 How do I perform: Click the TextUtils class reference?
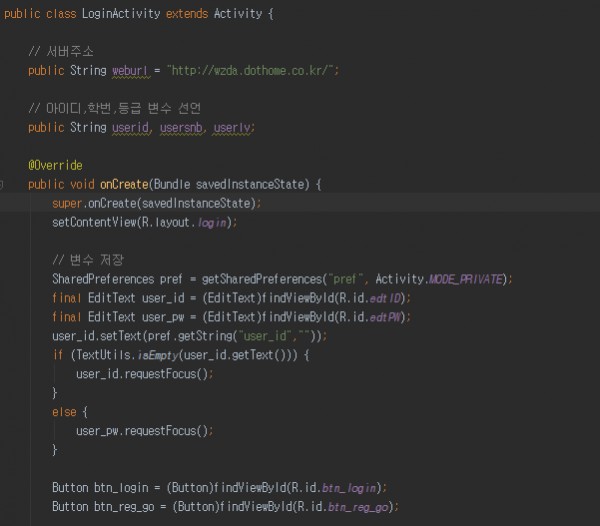[103, 355]
